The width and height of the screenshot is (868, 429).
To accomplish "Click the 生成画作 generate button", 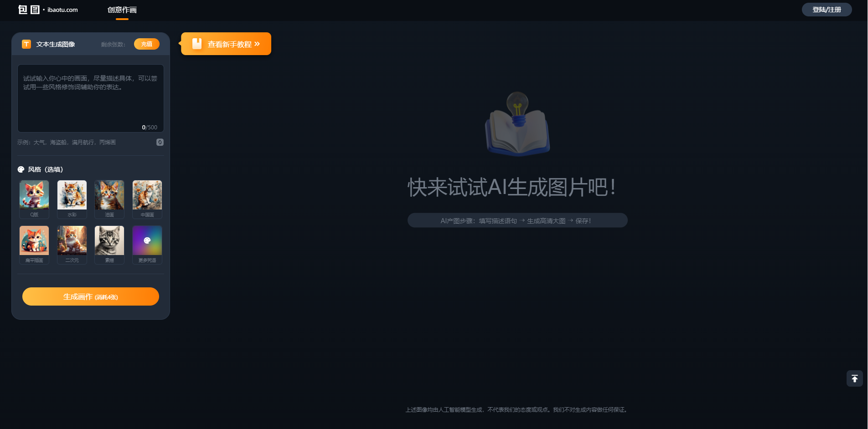I will click(91, 296).
